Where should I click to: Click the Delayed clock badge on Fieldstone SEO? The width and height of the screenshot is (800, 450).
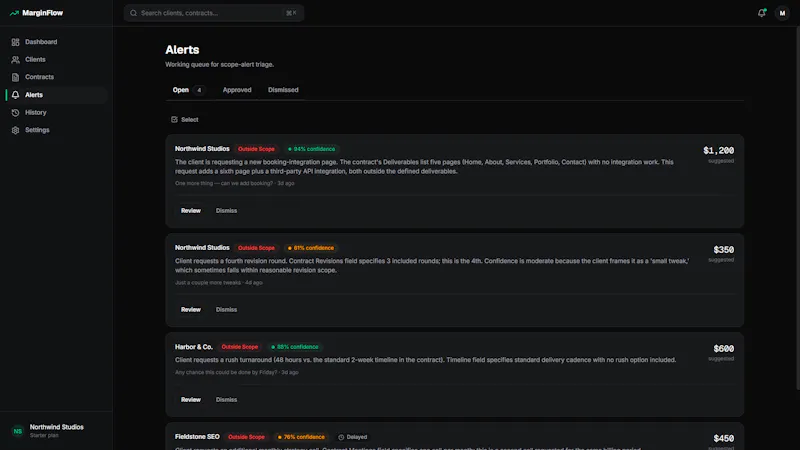[353, 437]
